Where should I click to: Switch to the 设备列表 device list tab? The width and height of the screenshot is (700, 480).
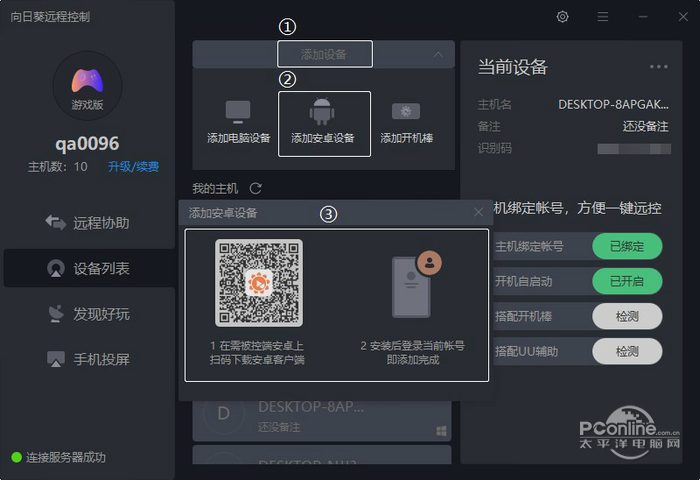pyautogui.click(x=89, y=268)
